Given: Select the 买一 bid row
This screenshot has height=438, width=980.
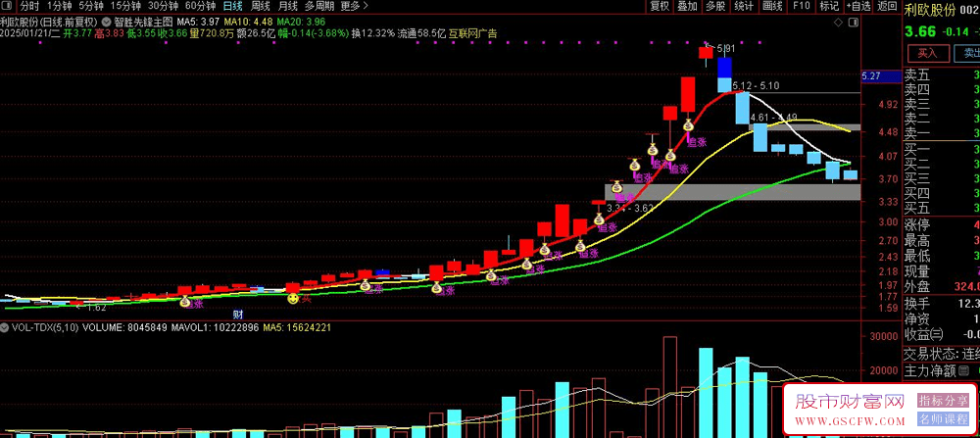Looking at the screenshot, I should click(942, 151).
